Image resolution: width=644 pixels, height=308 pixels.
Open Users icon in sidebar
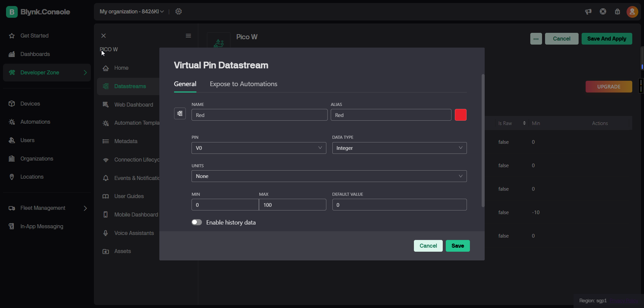coord(12,140)
